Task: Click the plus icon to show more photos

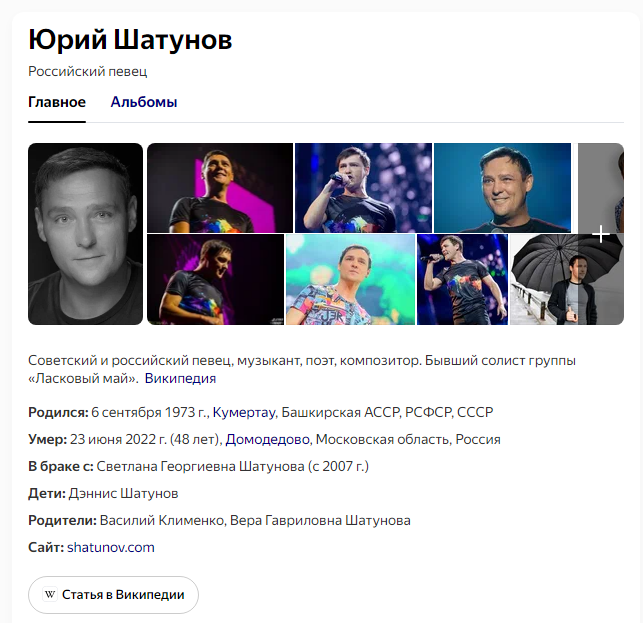Action: pos(601,234)
